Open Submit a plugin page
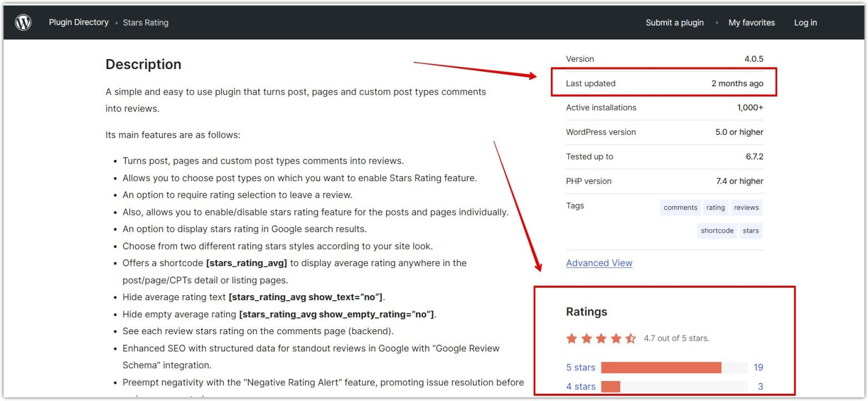 (x=674, y=23)
